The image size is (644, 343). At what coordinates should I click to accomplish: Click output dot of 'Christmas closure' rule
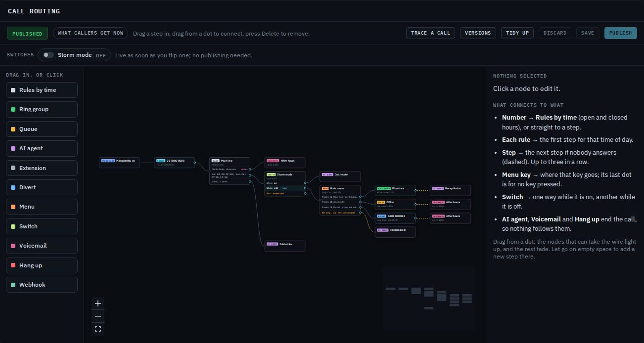250,169
